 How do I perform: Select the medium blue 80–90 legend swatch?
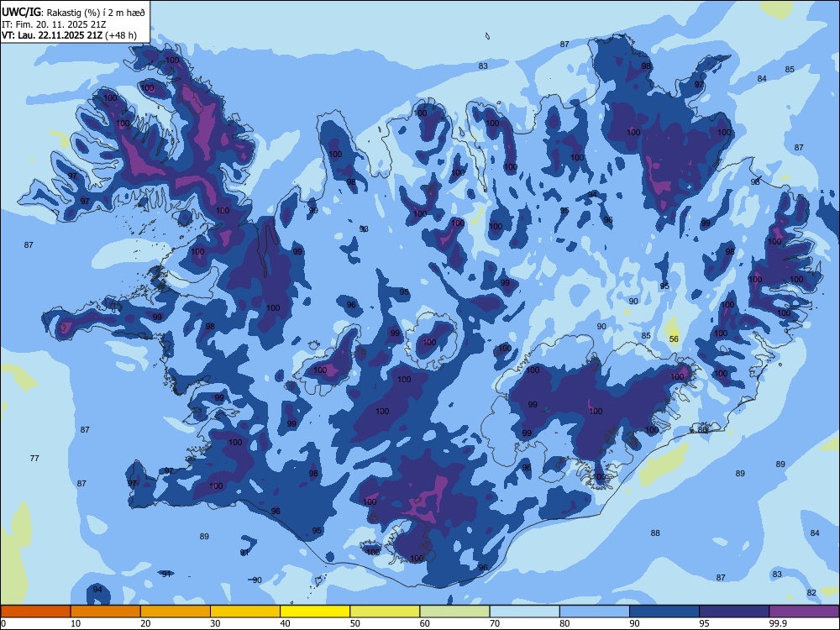pyautogui.click(x=595, y=612)
